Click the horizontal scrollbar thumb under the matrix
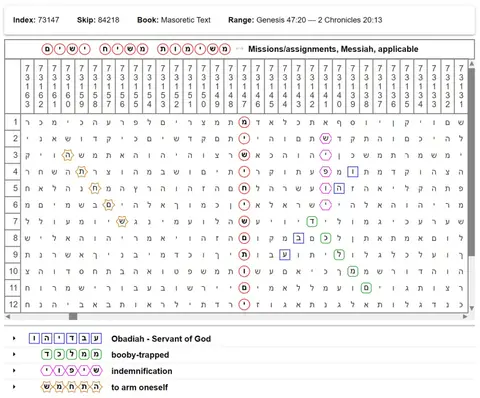This screenshot has height=398, width=480. tap(73, 316)
